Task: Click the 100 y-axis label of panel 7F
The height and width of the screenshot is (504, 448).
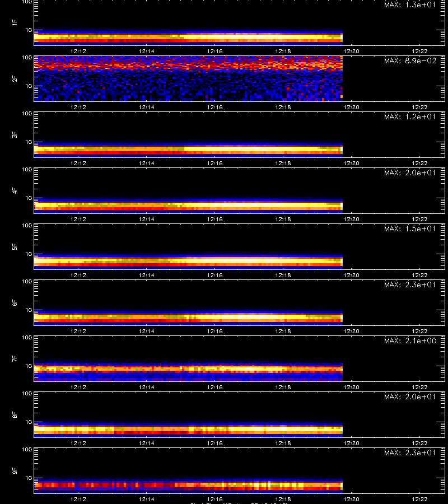Action: point(27,338)
